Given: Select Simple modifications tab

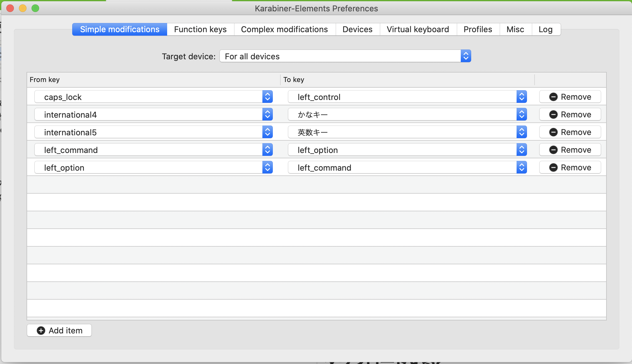Looking at the screenshot, I should pos(120,29).
